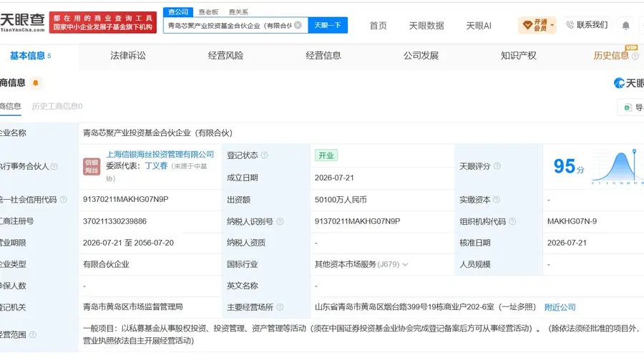Screen dimensions: 644x358
Task: Open the 经营风险 tab
Action: click(225, 56)
